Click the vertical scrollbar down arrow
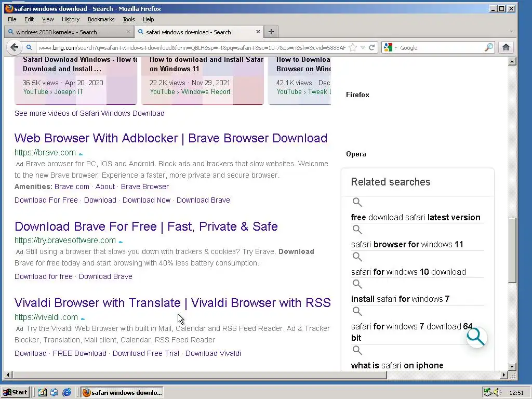The image size is (532, 399). pyautogui.click(x=512, y=366)
